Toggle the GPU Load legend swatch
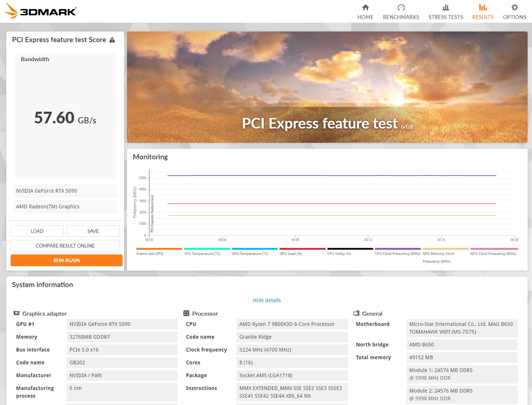532x405 pixels. [303, 249]
